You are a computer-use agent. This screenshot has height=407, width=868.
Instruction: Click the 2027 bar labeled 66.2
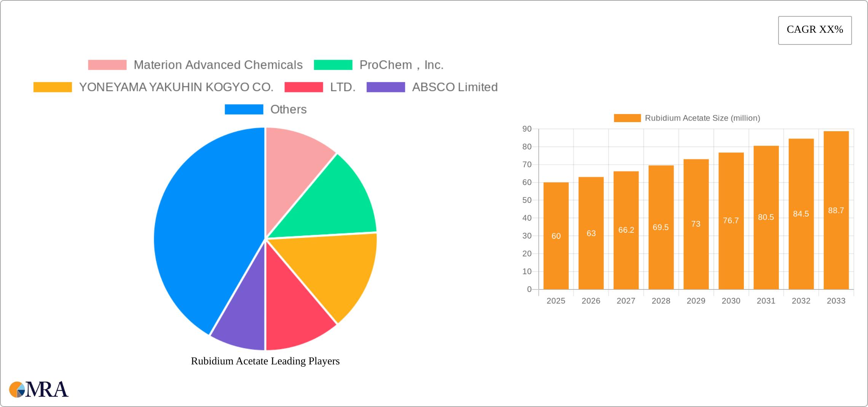click(x=626, y=230)
